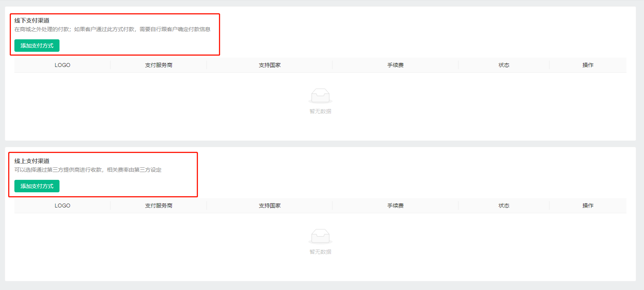Click the empty inbox icon in the offline payment table

pyautogui.click(x=320, y=96)
